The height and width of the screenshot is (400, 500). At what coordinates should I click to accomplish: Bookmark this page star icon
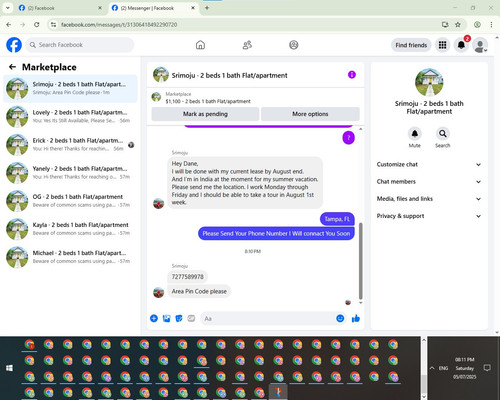(458, 25)
